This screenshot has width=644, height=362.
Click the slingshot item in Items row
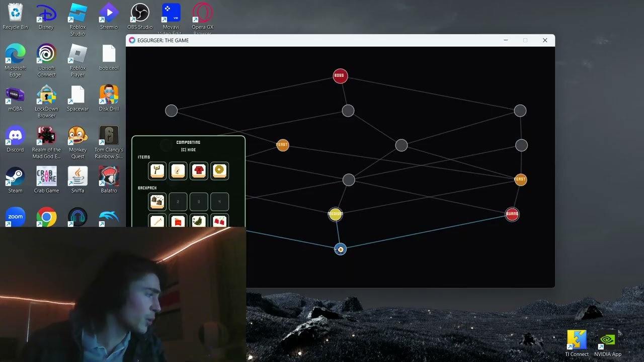[x=157, y=170]
